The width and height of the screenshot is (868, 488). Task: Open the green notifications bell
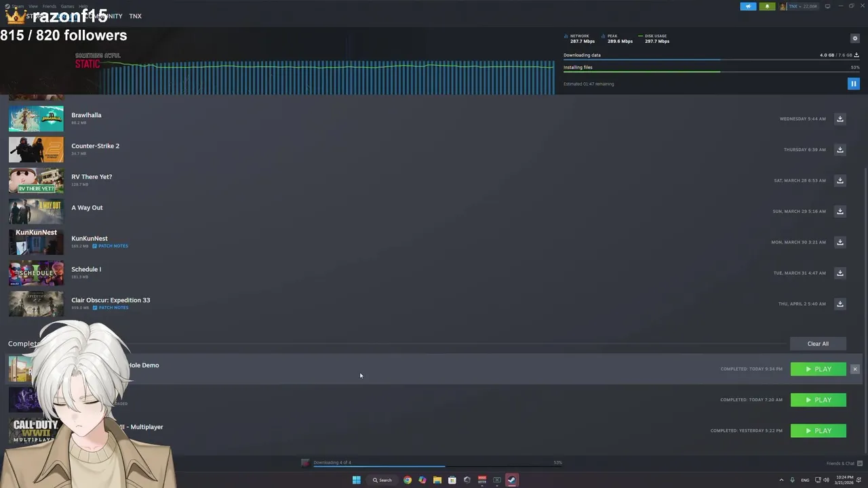point(767,6)
